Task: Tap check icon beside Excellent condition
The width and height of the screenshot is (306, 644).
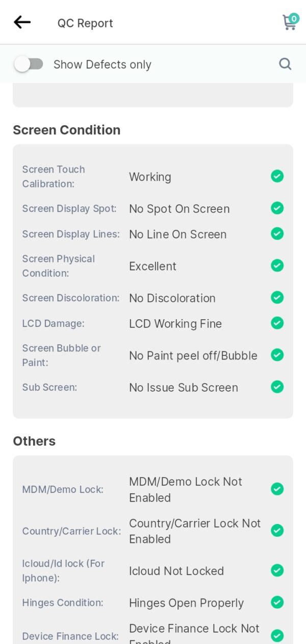Action: tap(277, 266)
